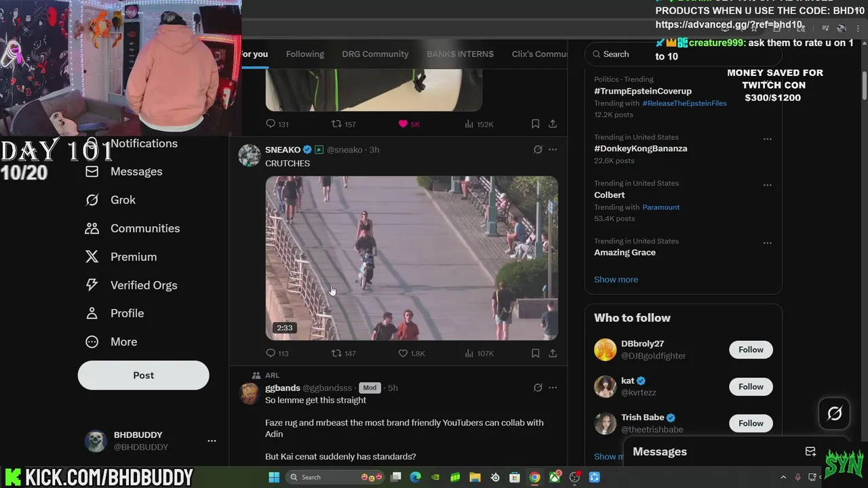Switch to the Following tab
868x488 pixels.
pyautogui.click(x=304, y=54)
